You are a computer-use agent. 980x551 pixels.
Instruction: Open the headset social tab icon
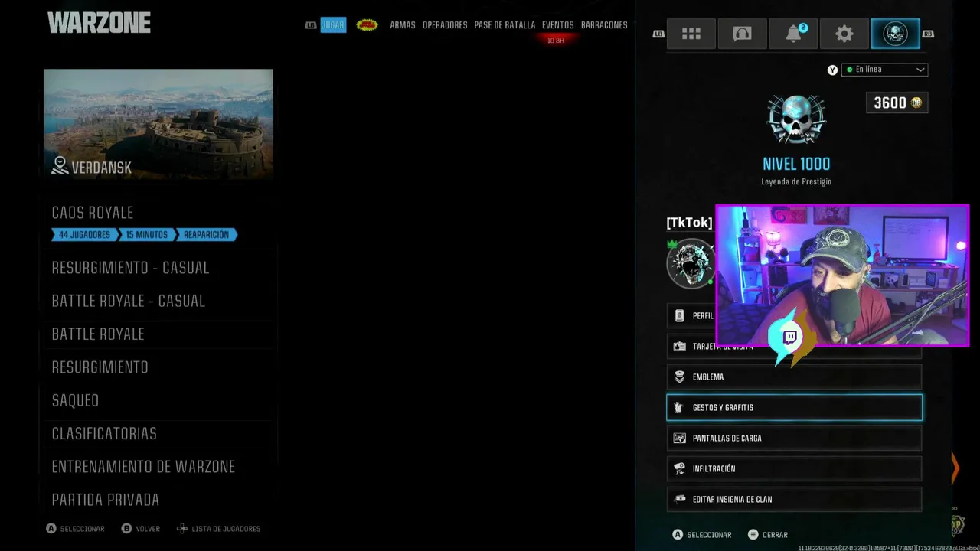coord(742,34)
